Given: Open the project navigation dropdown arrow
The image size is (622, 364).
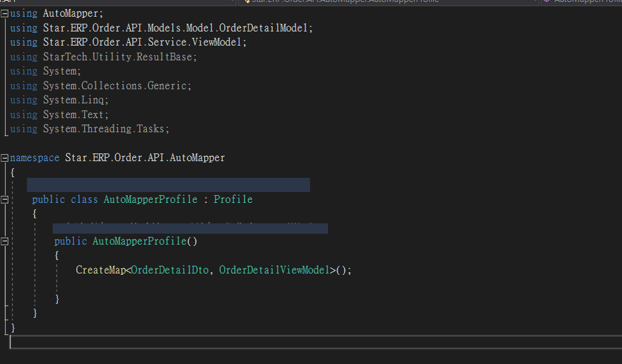Looking at the screenshot, I should coord(231,2).
